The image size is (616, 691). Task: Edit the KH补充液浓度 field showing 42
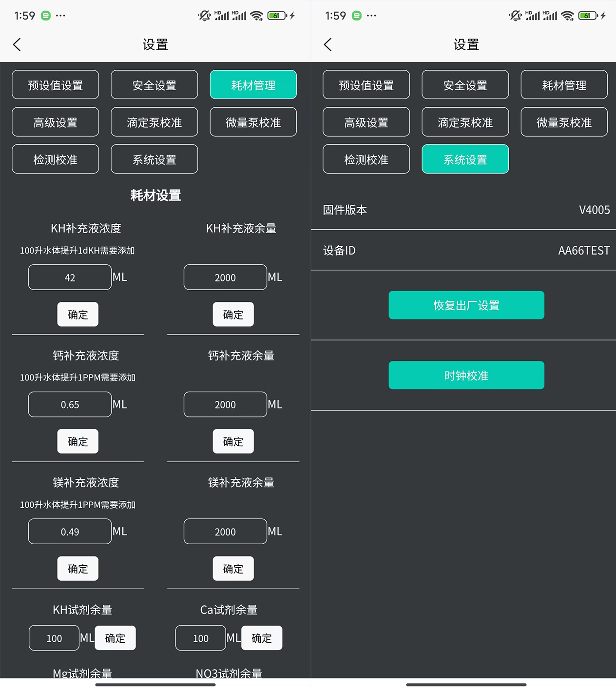[x=70, y=277]
